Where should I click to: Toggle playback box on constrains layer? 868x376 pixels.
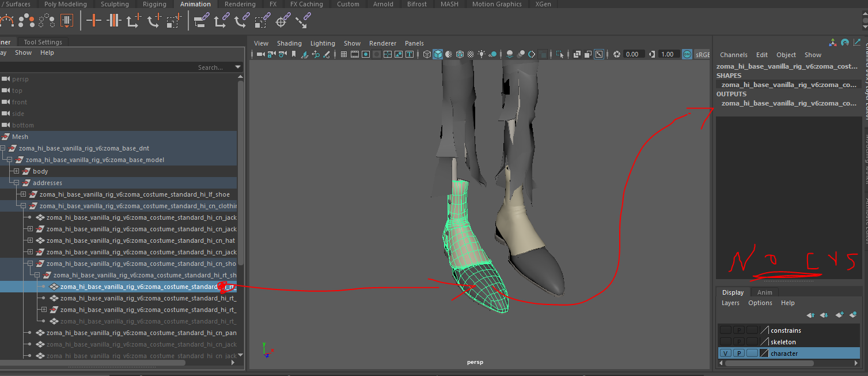tap(738, 330)
